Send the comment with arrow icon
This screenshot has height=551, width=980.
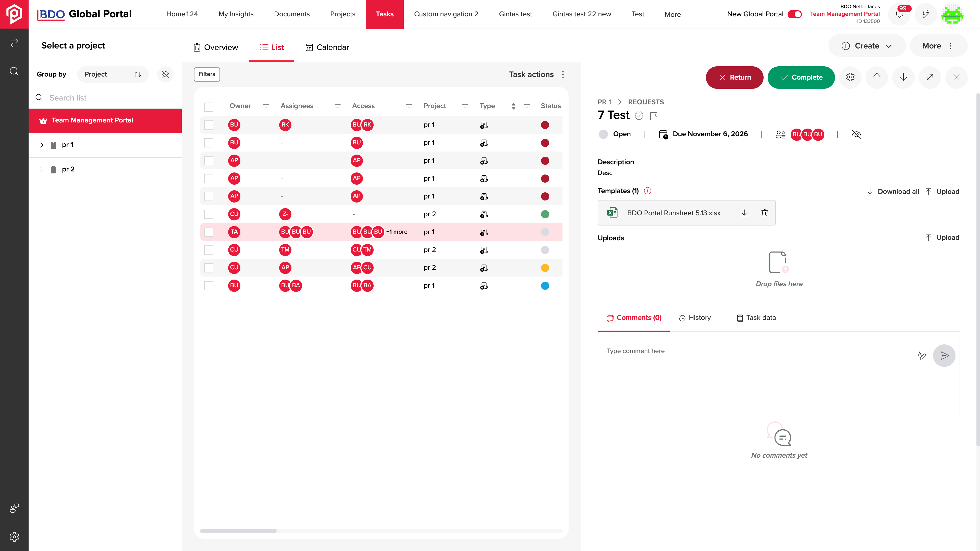[x=944, y=356]
